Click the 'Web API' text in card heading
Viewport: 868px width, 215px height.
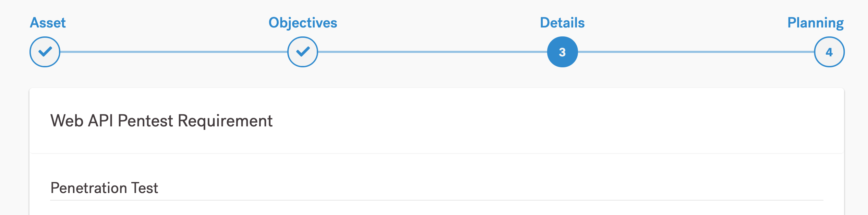[x=82, y=121]
